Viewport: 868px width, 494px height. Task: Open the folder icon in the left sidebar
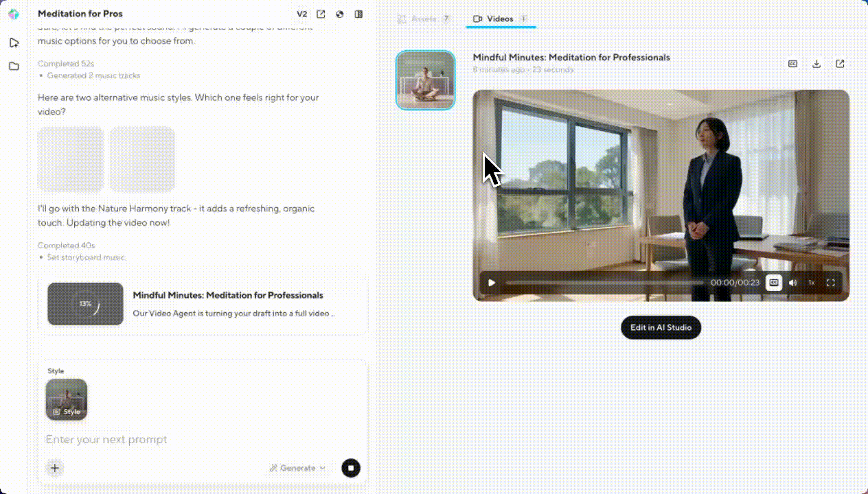14,67
